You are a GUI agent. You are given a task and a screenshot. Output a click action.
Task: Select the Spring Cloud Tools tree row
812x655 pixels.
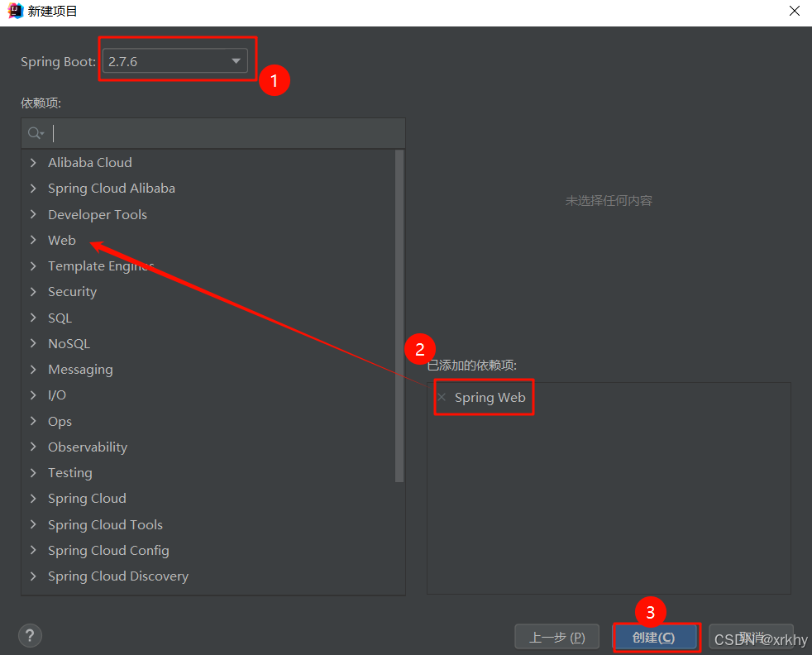click(208, 524)
